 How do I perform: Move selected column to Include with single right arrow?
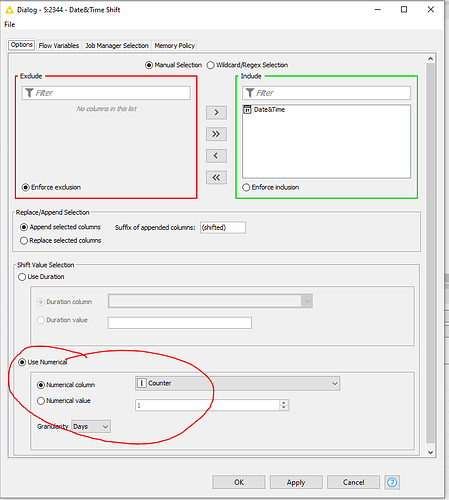click(216, 112)
